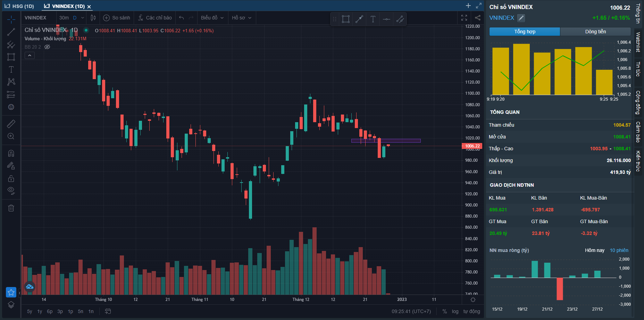Choose the geometric shapes tool in left sidebar
This screenshot has height=320, width=644.
click(11, 57)
